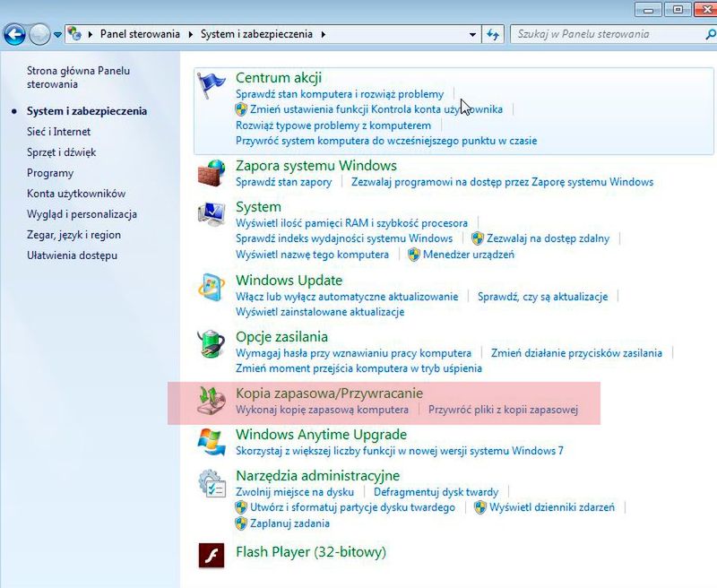
Task: Click the greyed Forward arrow button
Action: 39,34
